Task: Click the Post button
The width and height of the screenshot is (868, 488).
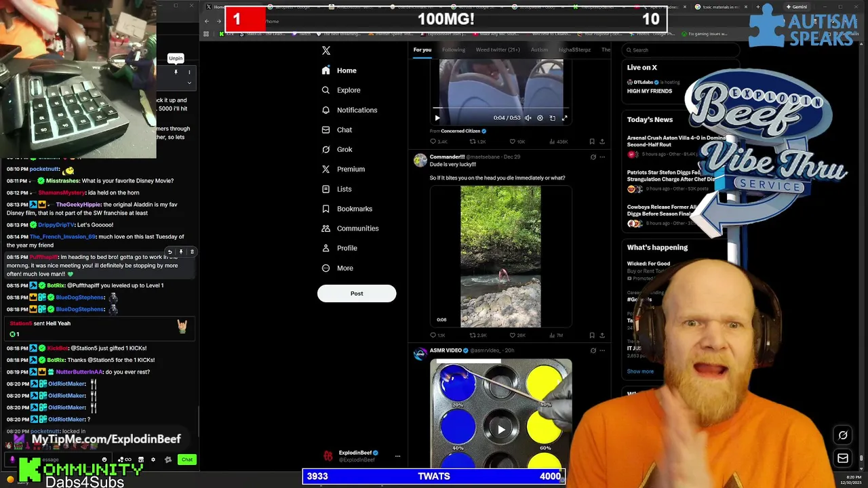Action: point(357,293)
